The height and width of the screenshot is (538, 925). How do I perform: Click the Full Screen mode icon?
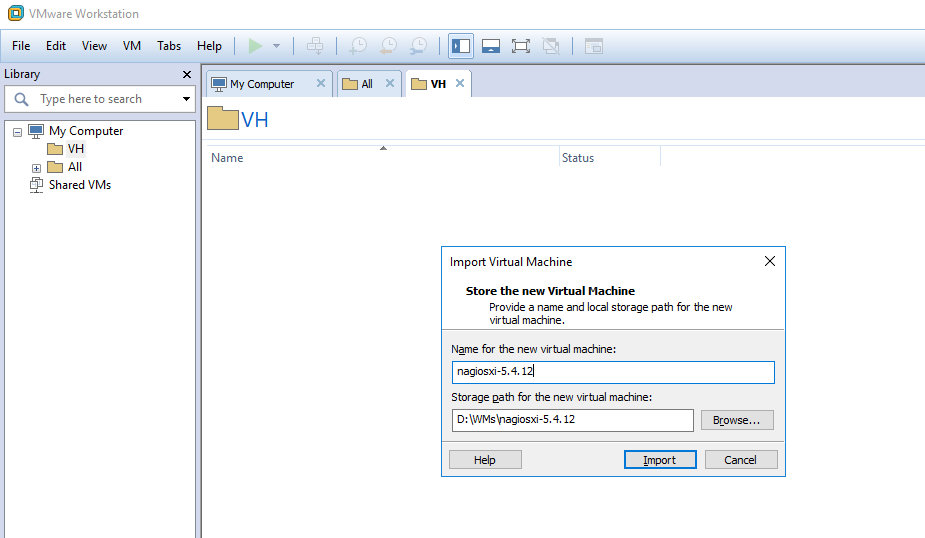click(521, 46)
